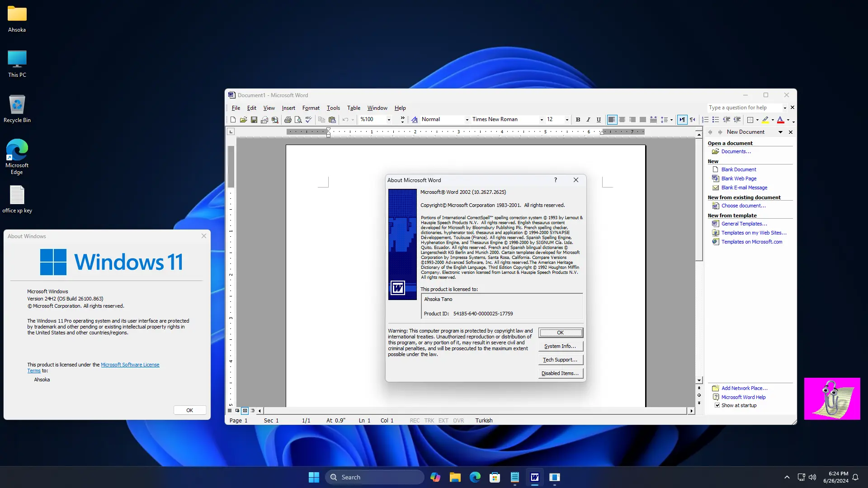The width and height of the screenshot is (868, 488).
Task: Open File Explorer from taskbar
Action: pyautogui.click(x=455, y=477)
